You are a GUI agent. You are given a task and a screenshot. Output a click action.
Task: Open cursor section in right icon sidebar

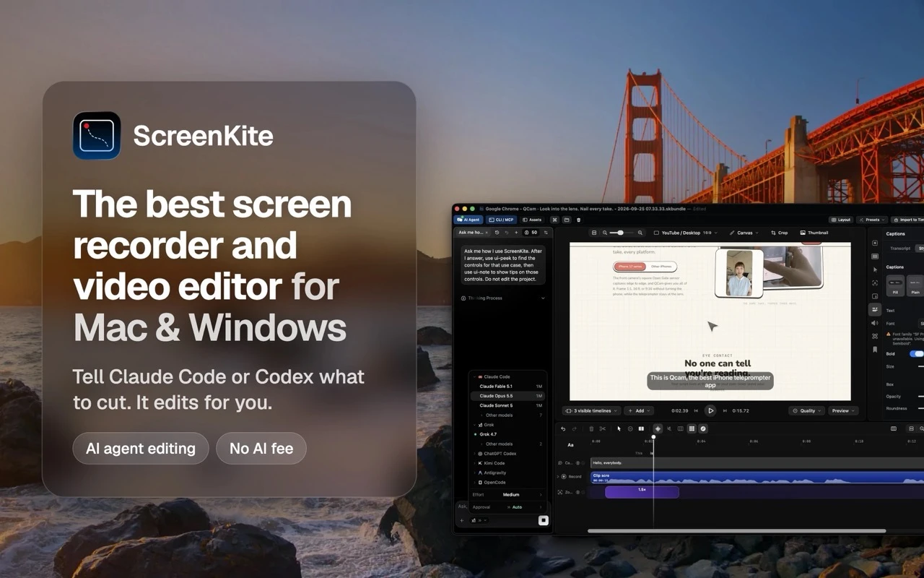pyautogui.click(x=875, y=269)
